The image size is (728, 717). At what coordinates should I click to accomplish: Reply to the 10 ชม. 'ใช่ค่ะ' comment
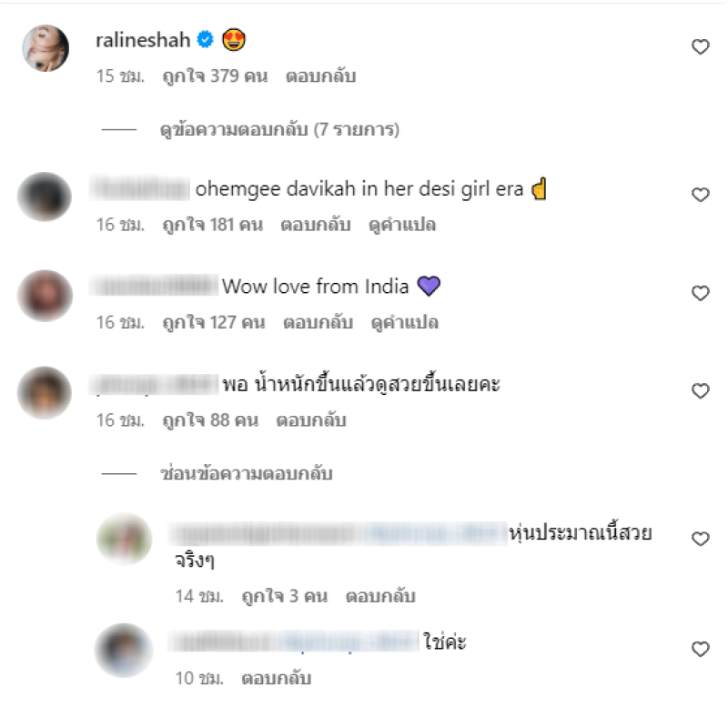pyautogui.click(x=277, y=679)
